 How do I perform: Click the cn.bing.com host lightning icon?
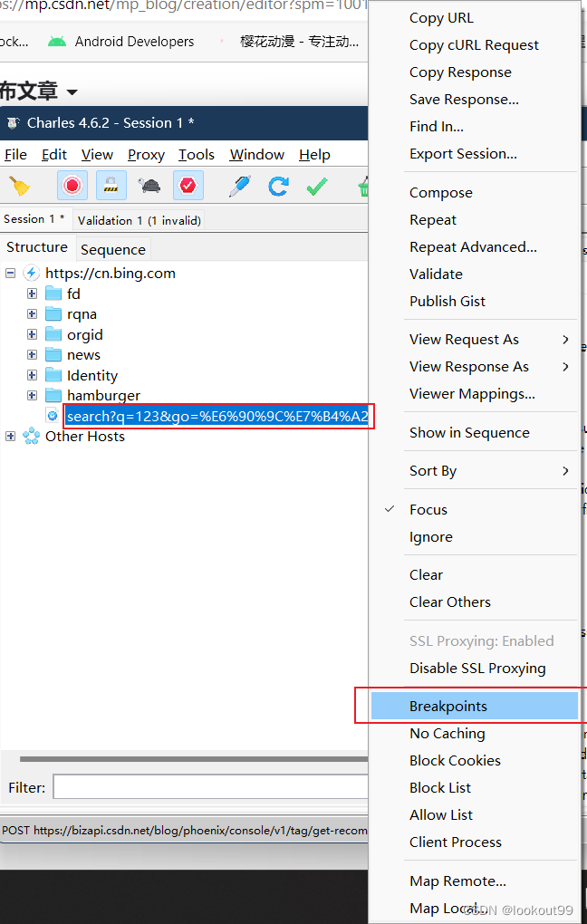pyautogui.click(x=31, y=273)
